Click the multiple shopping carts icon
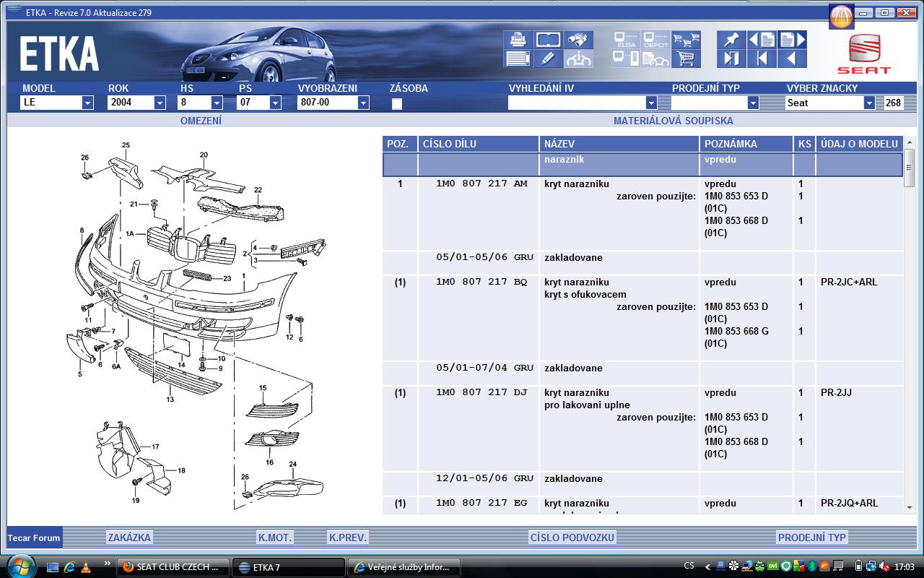The height and width of the screenshot is (578, 924). tap(686, 40)
